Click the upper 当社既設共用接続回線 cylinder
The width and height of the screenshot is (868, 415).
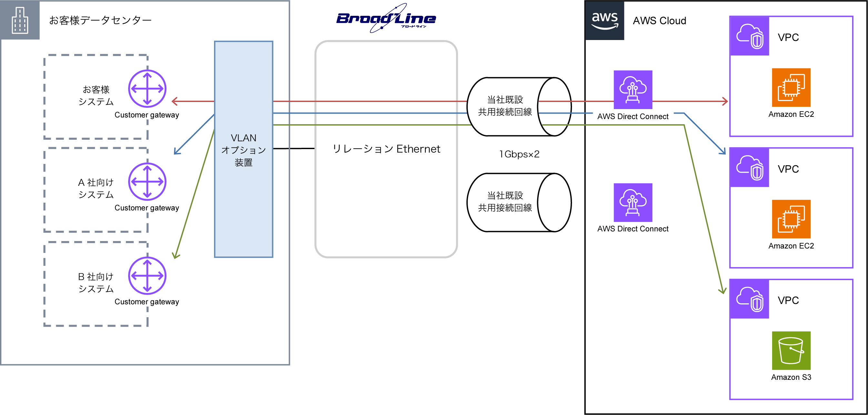519,106
